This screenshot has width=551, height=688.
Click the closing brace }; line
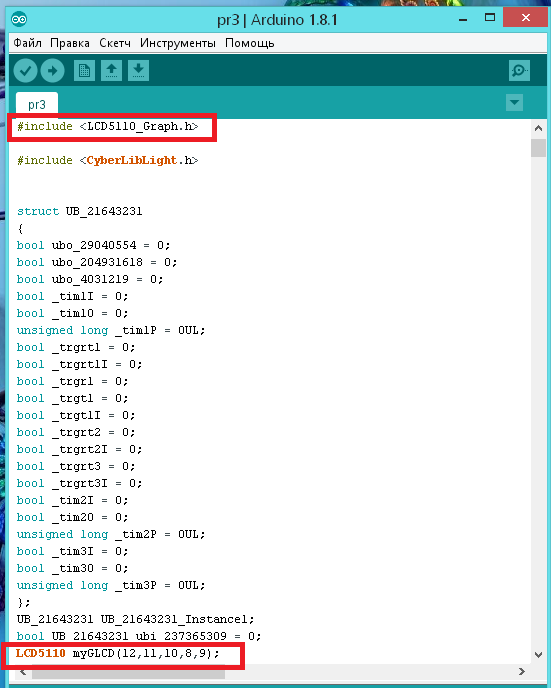click(x=24, y=602)
